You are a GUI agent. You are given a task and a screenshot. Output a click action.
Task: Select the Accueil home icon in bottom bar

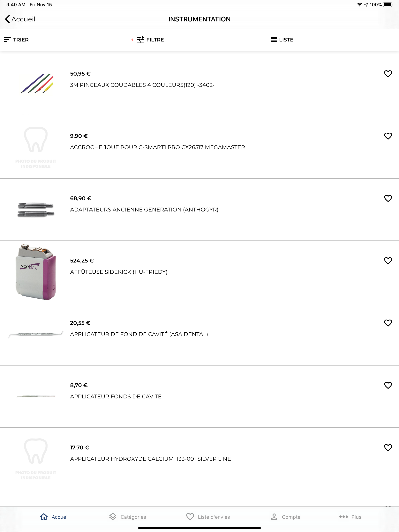pyautogui.click(x=44, y=516)
